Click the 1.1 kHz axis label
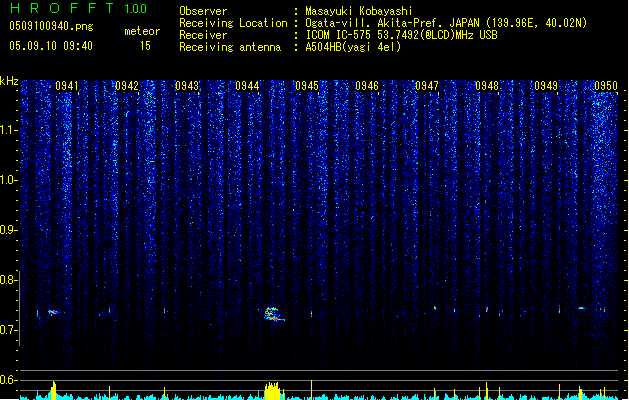This screenshot has width=629, height=400. (x=9, y=130)
